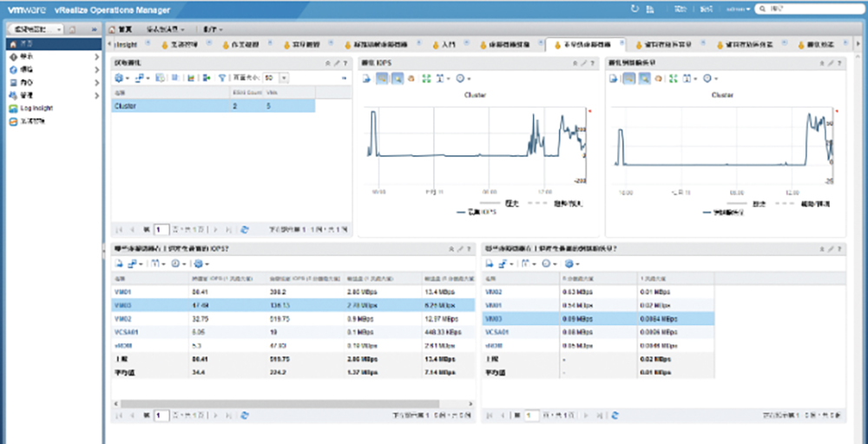Click horizontal scrollbar under the IOPS table

tap(280, 404)
